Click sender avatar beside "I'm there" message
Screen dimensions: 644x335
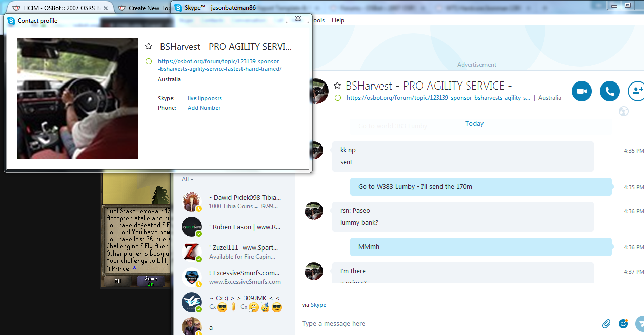[314, 271]
